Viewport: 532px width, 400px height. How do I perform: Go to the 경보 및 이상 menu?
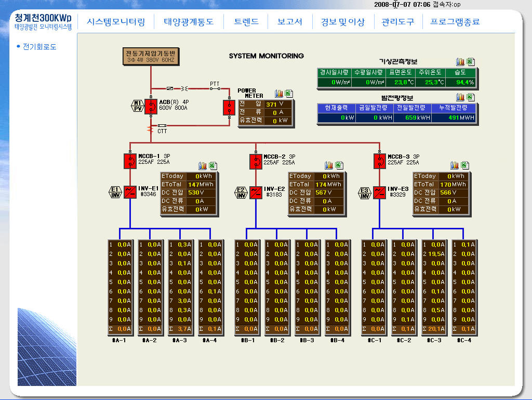tap(343, 22)
